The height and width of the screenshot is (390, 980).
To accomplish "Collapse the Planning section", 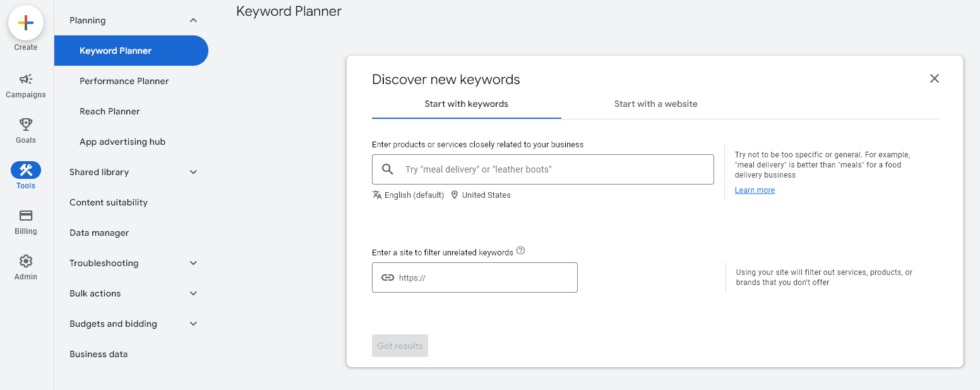I will 193,20.
